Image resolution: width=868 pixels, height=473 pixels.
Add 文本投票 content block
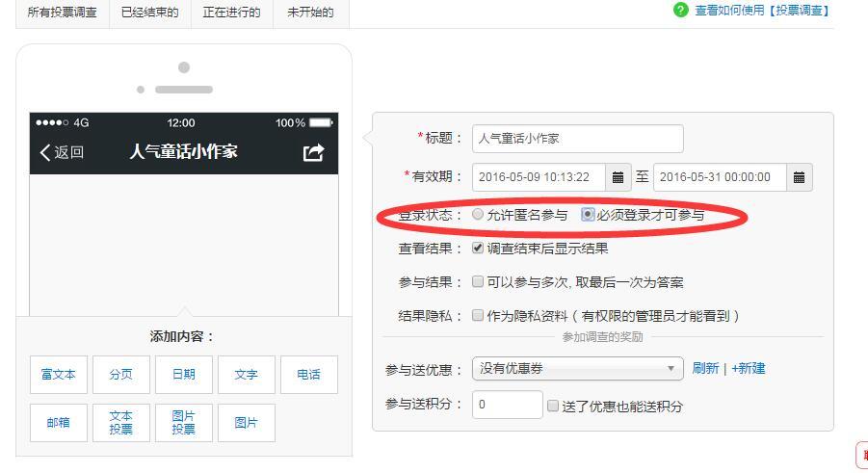(x=121, y=423)
